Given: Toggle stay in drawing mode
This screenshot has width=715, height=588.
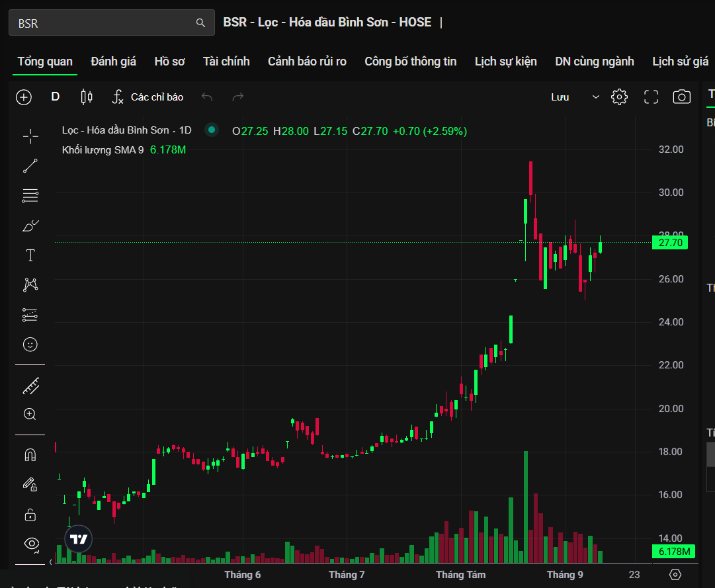Looking at the screenshot, I should click(30, 485).
